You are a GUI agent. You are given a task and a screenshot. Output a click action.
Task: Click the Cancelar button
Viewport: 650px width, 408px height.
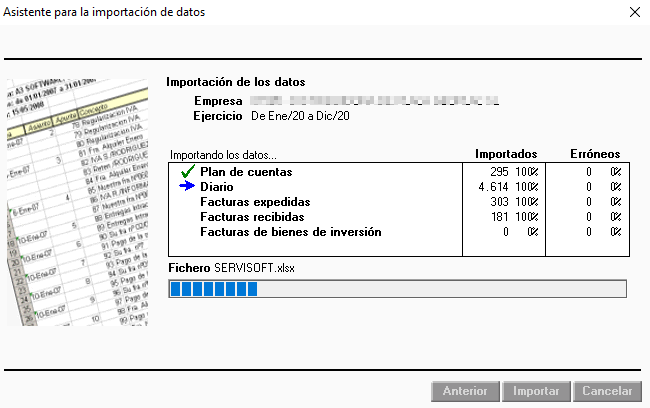tap(607, 391)
